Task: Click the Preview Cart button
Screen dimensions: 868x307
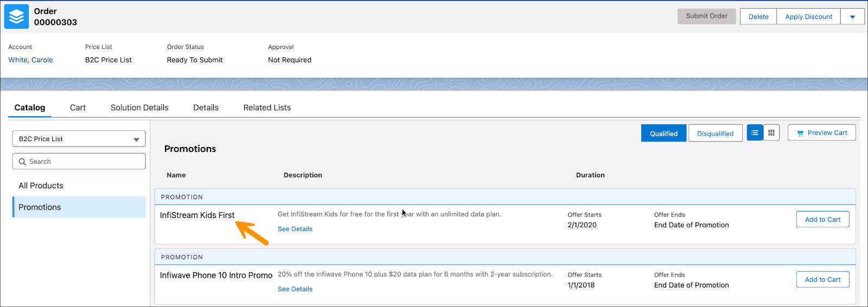Action: [821, 133]
